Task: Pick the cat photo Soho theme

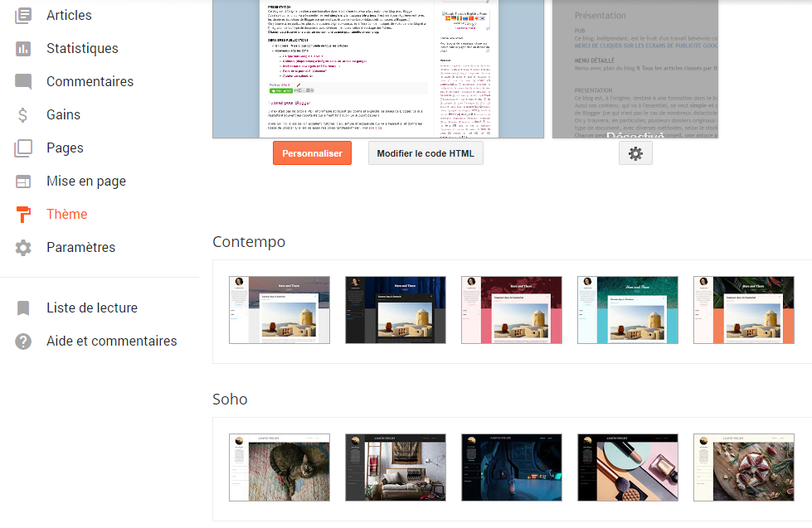Action: coord(280,467)
